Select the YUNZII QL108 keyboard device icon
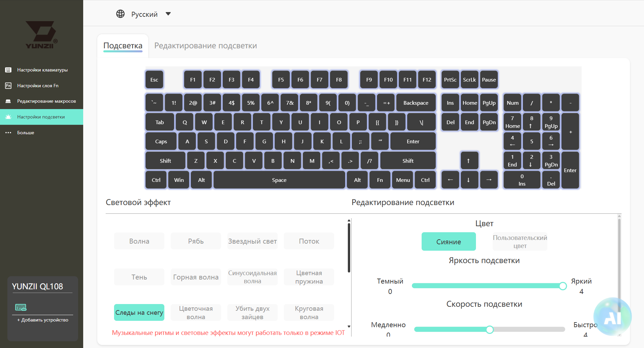 21,307
